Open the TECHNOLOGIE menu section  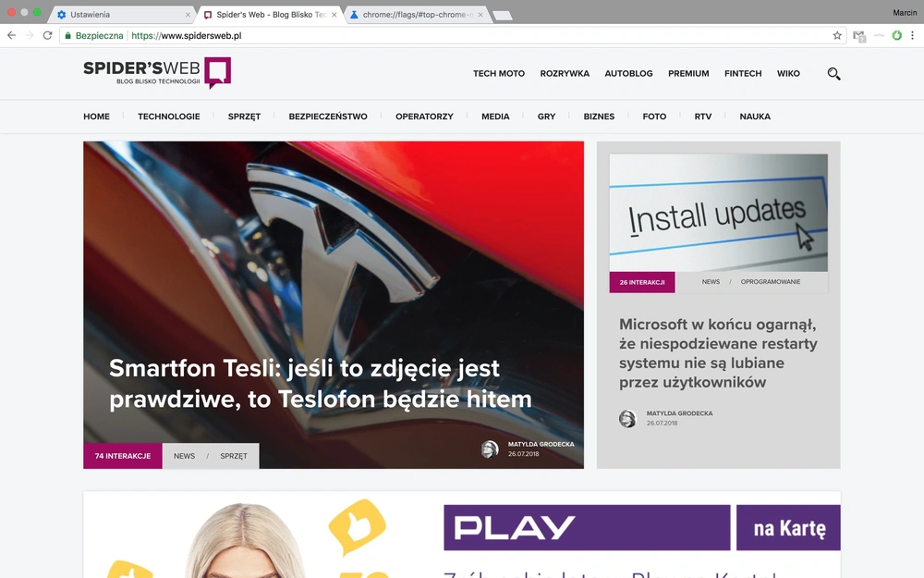[168, 117]
